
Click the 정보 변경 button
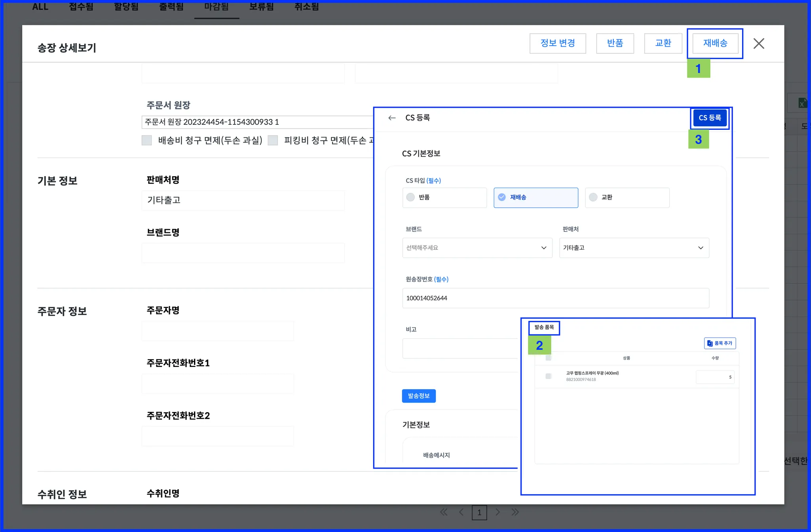coord(558,43)
